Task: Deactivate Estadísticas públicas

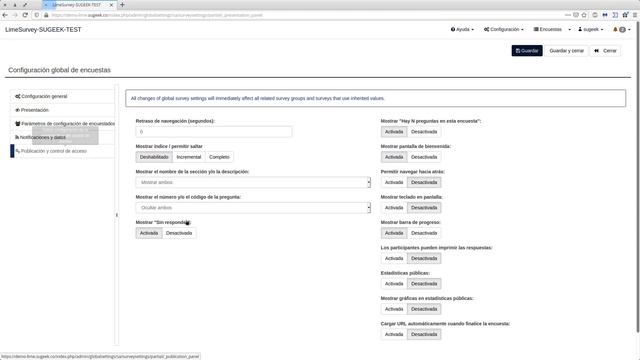Action: point(424,284)
